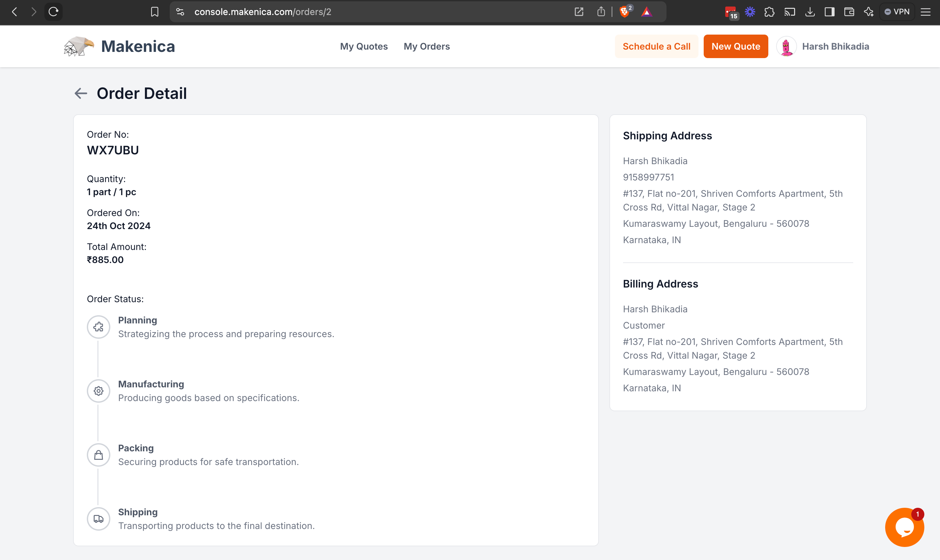The image size is (940, 560).
Task: Click the back arrow navigation icon
Action: 81,93
